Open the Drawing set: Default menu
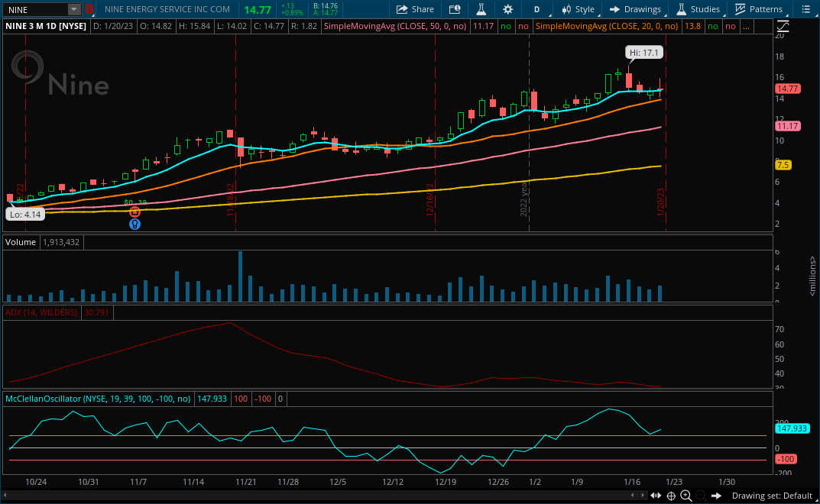The height and width of the screenshot is (504, 820). [774, 496]
